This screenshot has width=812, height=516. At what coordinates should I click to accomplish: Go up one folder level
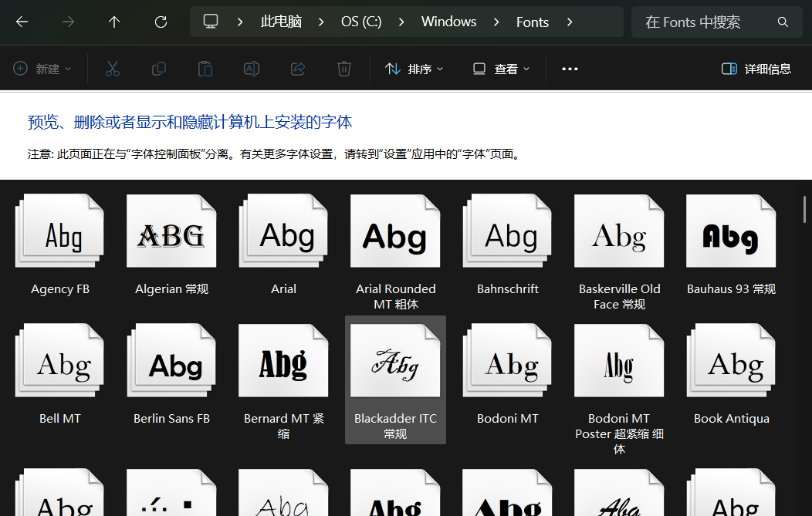[x=114, y=22]
